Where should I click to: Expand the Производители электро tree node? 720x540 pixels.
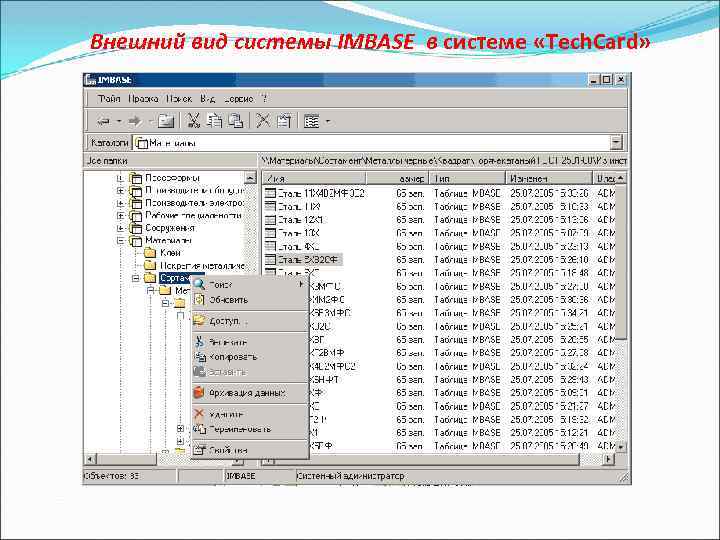click(120, 203)
